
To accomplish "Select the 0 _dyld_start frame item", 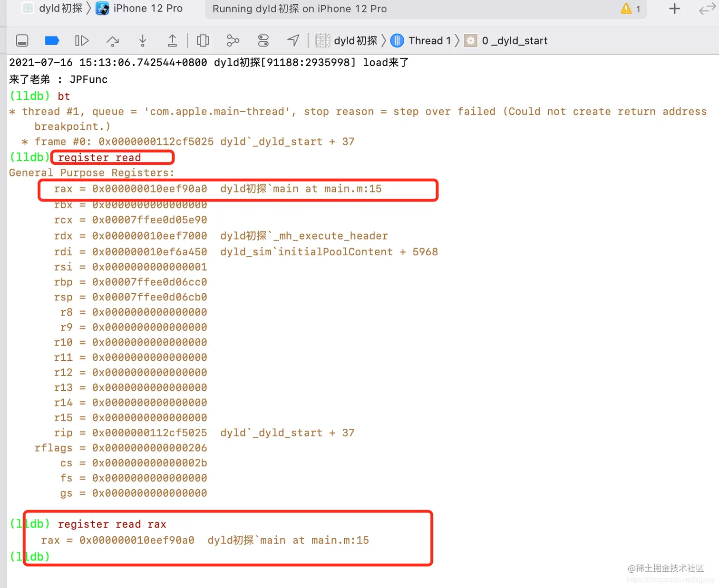I will coord(515,41).
